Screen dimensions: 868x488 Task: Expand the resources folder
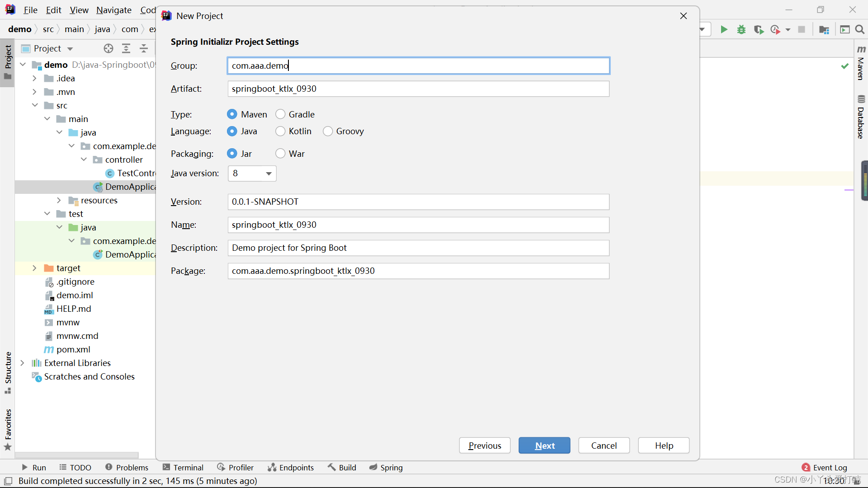pos(59,200)
